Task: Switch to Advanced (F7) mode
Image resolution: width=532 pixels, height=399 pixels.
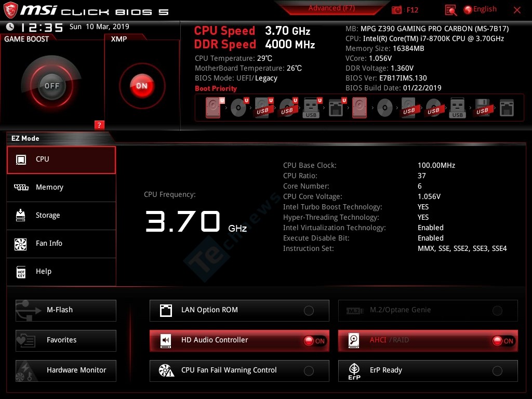Action: click(x=331, y=8)
